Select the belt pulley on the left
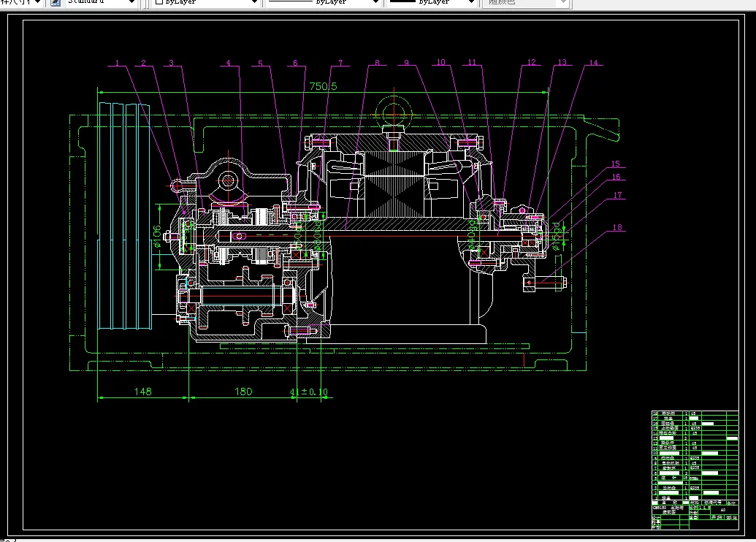756x542 pixels. [x=123, y=219]
